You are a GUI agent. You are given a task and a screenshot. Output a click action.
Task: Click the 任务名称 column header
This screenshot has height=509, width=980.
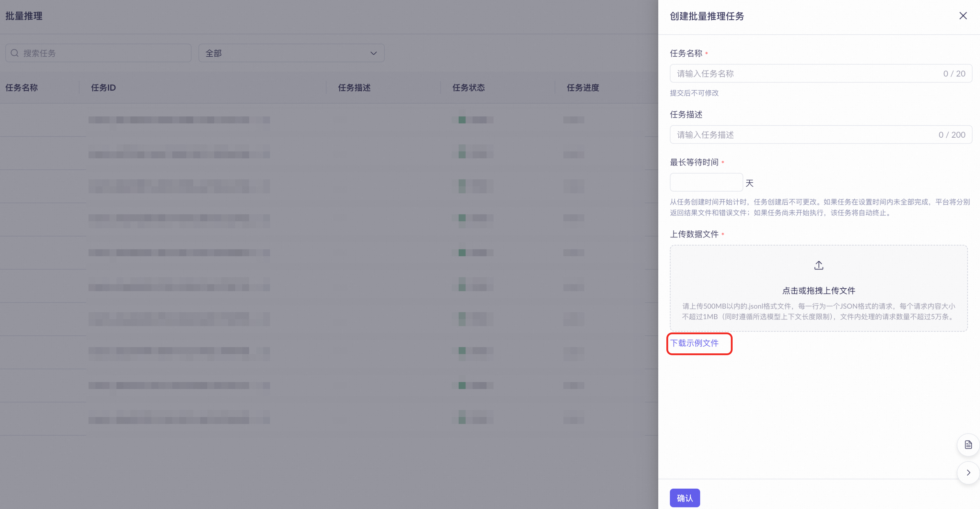22,88
